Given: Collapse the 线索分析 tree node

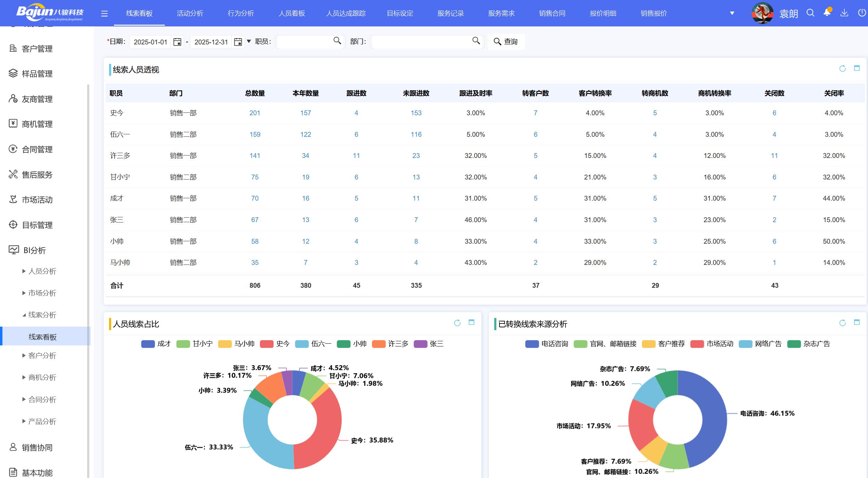Looking at the screenshot, I should (x=24, y=315).
